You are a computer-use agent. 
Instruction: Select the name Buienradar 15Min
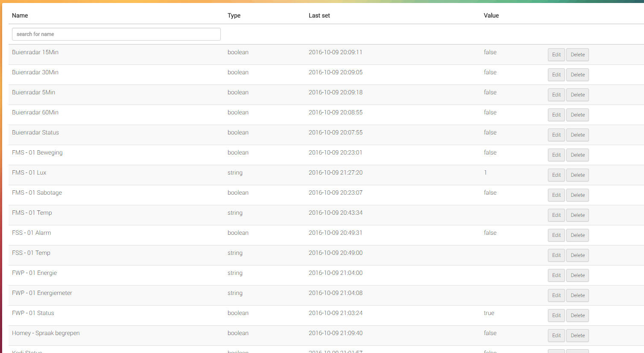click(35, 52)
